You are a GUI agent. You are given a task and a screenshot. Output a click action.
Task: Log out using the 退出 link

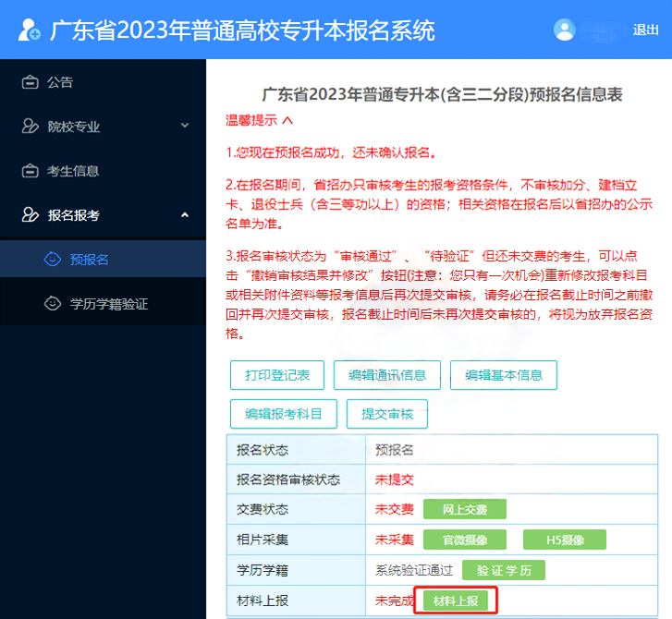(x=645, y=30)
